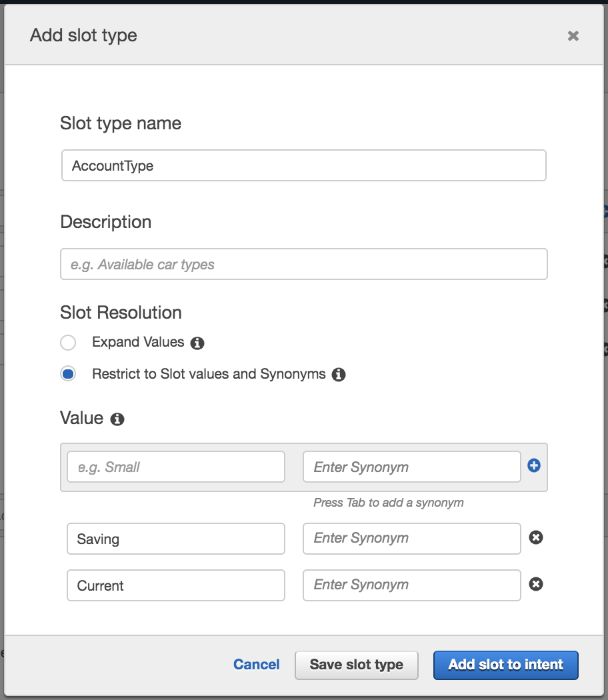Screen dimensions: 608x700
Task: Select the Expand Values radio button
Action: click(x=68, y=343)
